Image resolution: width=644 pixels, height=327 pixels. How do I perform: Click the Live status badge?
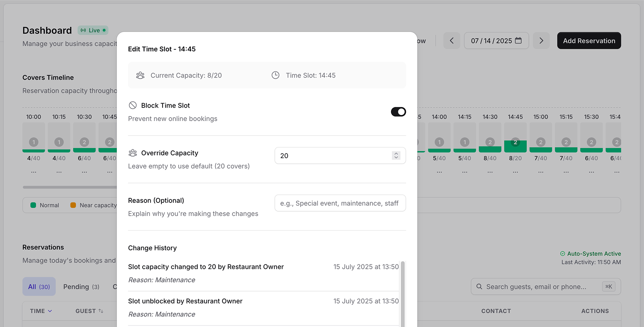point(93,30)
